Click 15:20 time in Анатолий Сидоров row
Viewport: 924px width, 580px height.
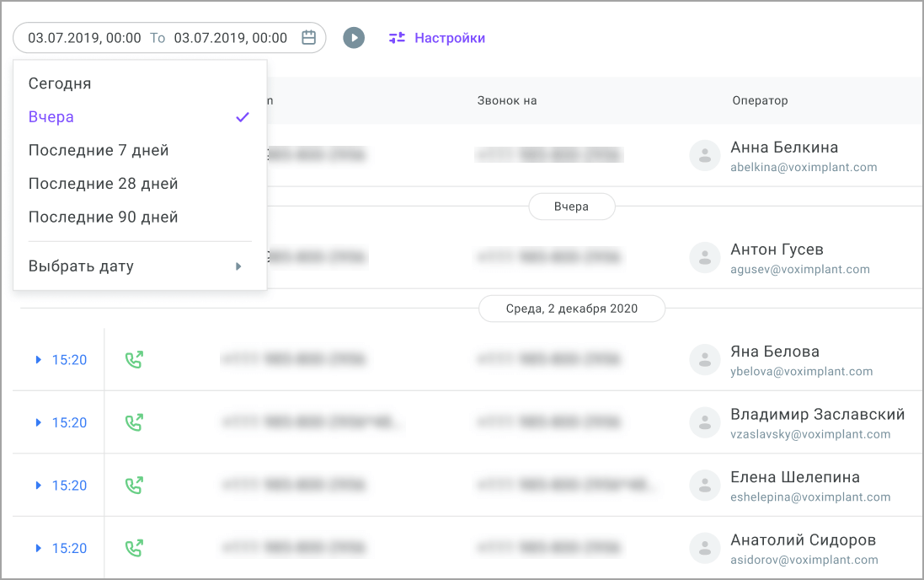click(x=70, y=548)
